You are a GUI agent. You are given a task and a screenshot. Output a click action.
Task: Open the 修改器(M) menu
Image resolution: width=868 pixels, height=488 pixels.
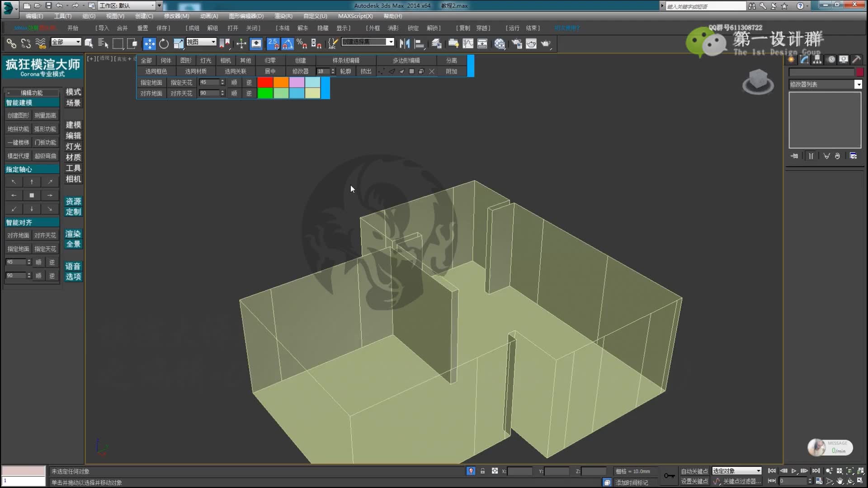tap(177, 16)
